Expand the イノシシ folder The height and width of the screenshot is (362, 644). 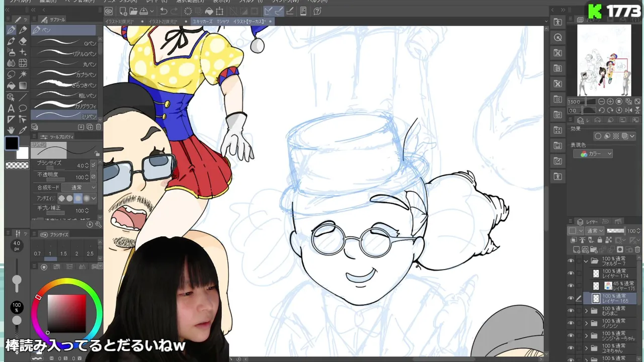click(x=586, y=323)
